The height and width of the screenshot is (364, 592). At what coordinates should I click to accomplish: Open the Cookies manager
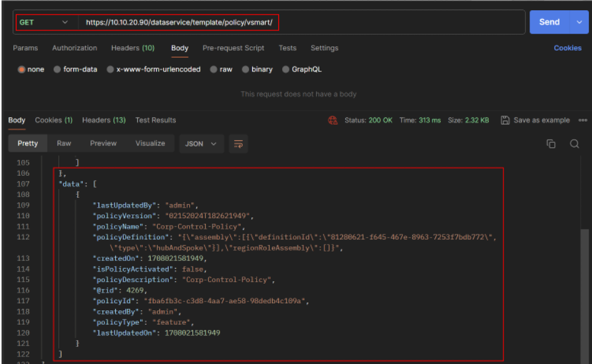click(x=567, y=47)
